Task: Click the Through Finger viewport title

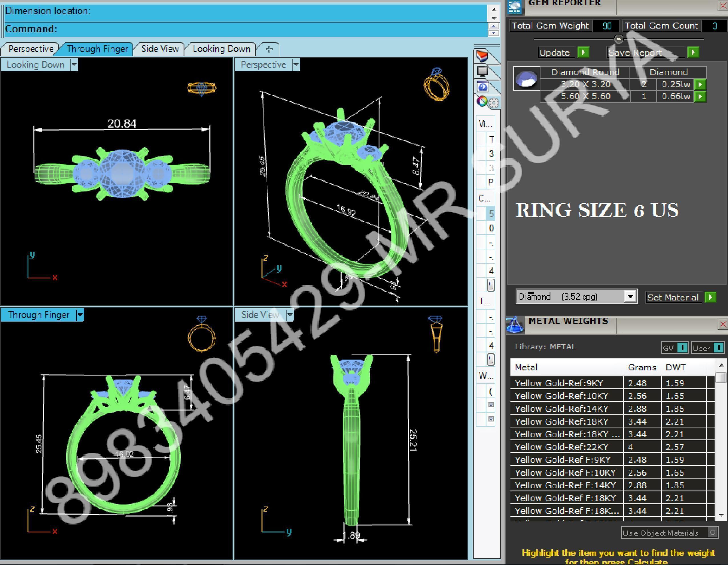Action: (x=39, y=315)
